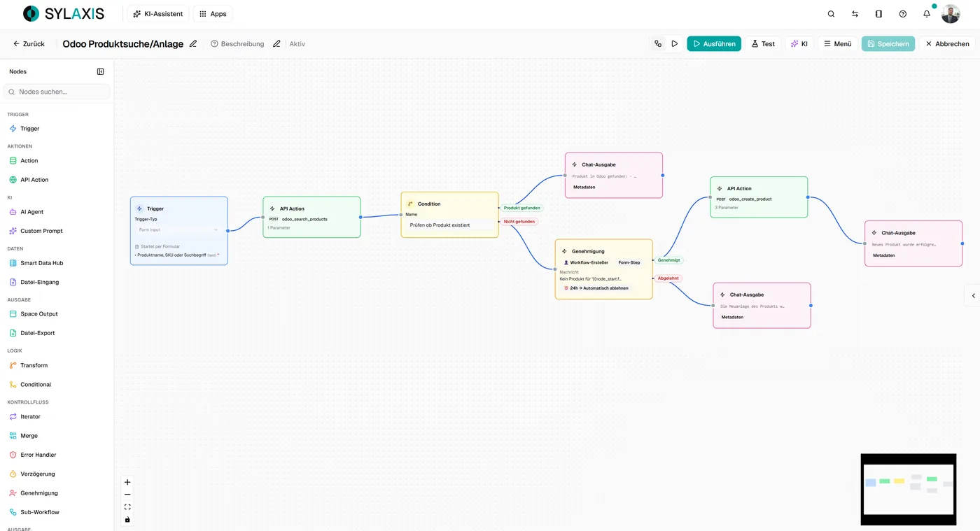Open the KI button in the toolbar
The height and width of the screenshot is (531, 980).
(799, 43)
